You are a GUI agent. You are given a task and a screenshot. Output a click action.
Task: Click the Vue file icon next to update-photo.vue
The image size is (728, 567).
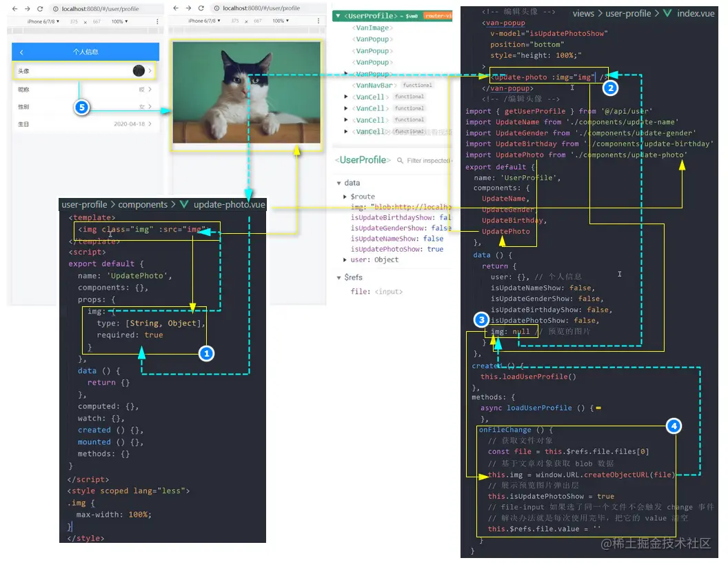pos(184,204)
